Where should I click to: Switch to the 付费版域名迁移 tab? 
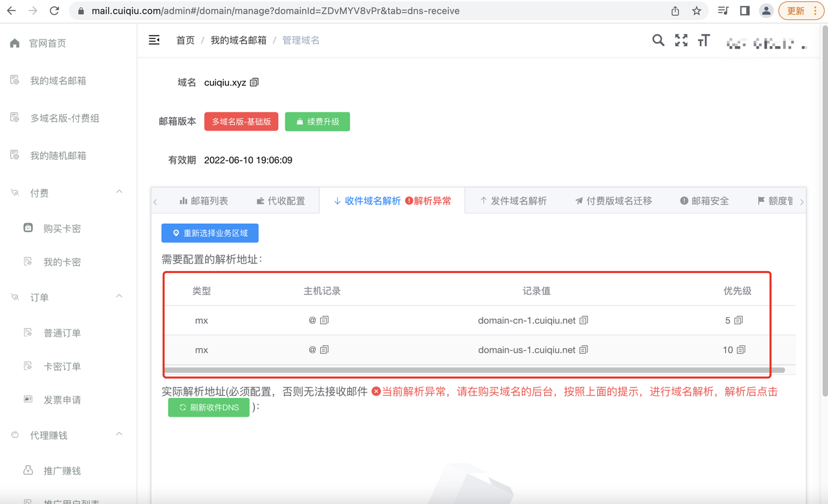pos(613,201)
